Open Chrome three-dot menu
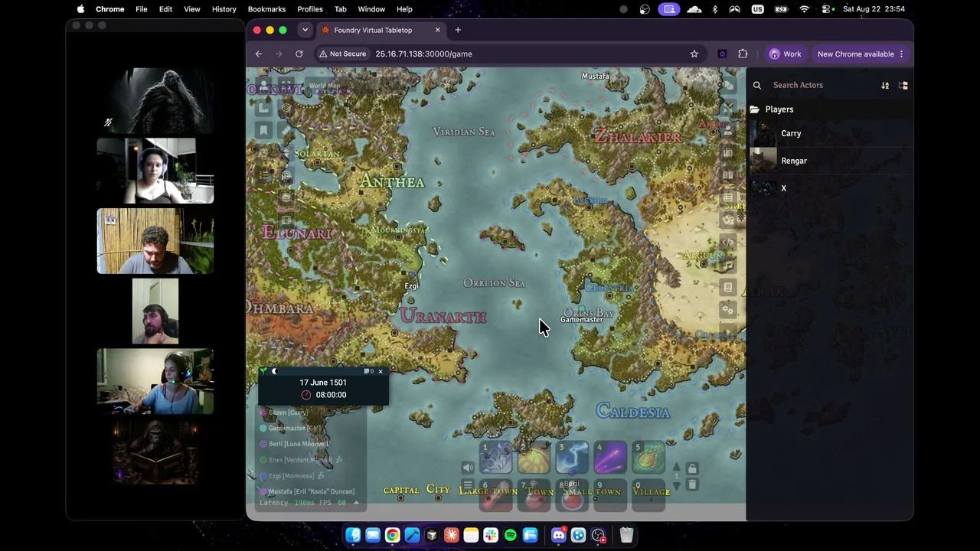The height and width of the screenshot is (551, 980). click(901, 54)
